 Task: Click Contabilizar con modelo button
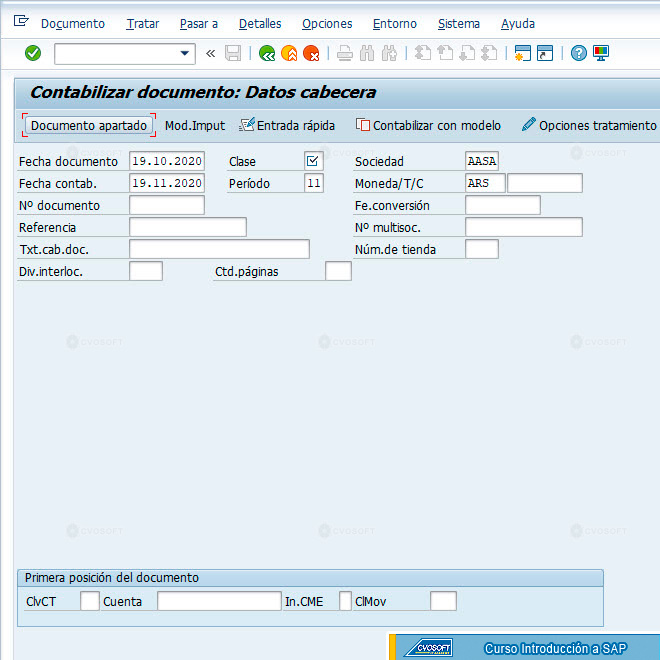pyautogui.click(x=428, y=125)
